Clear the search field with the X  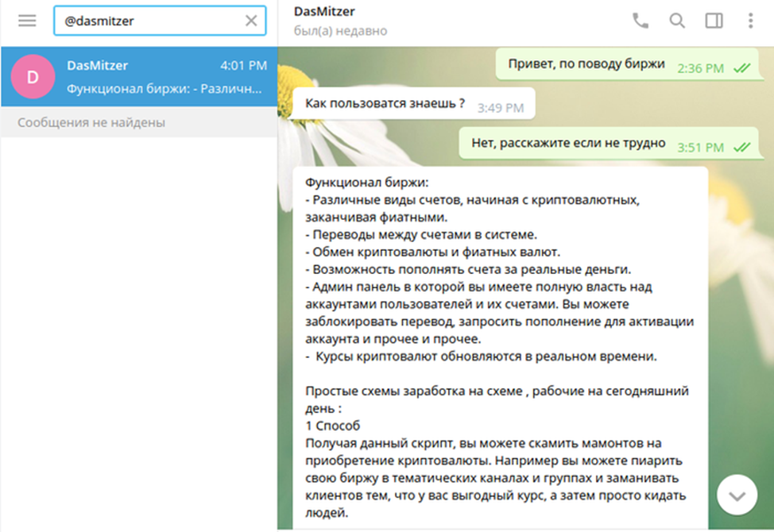point(251,21)
